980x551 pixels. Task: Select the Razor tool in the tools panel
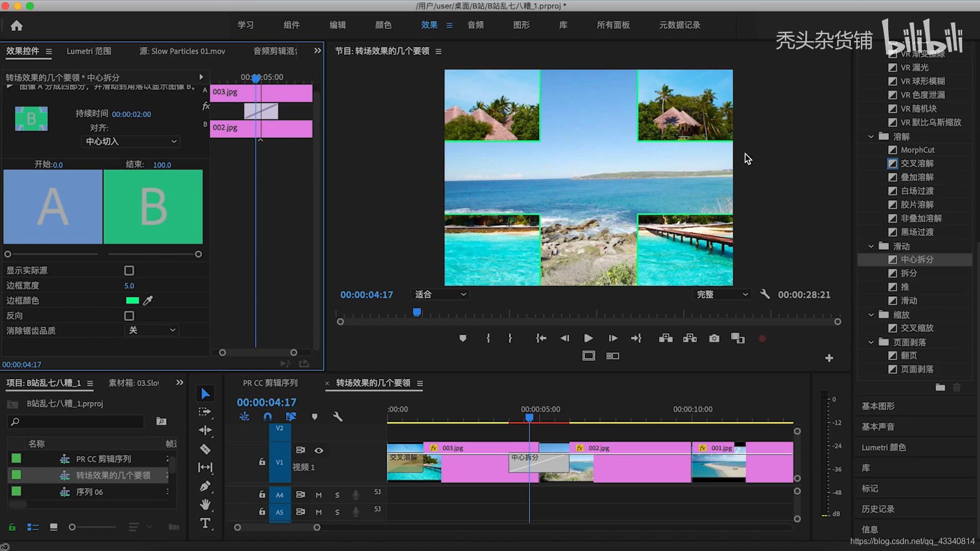(205, 449)
